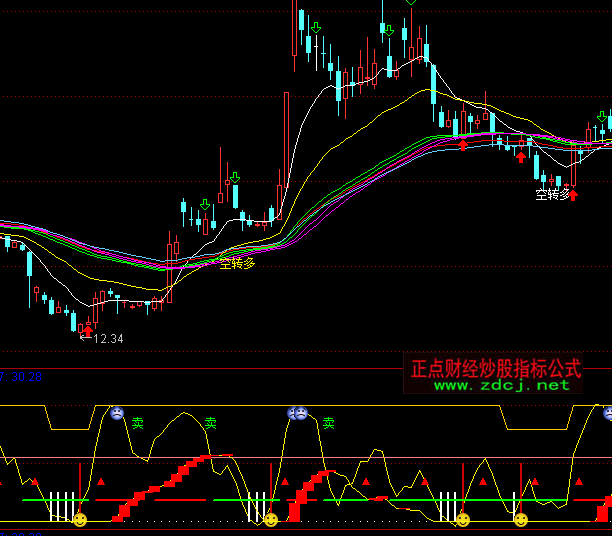Click the red up arrow beside white 空转多 label
The height and width of the screenshot is (536, 612).
click(x=574, y=194)
